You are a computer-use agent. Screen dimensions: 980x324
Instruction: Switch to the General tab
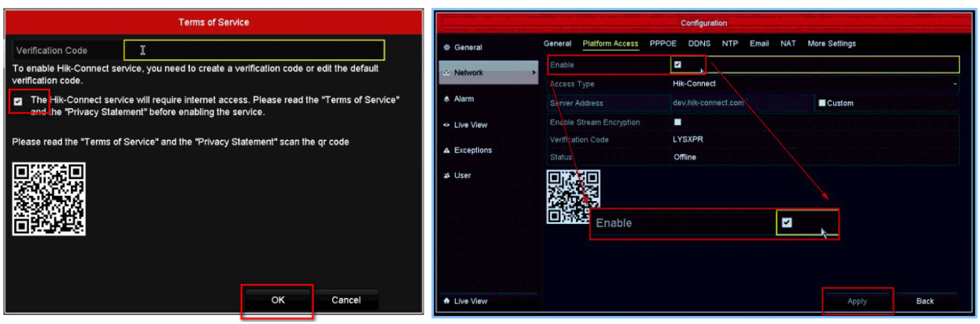coord(557,44)
